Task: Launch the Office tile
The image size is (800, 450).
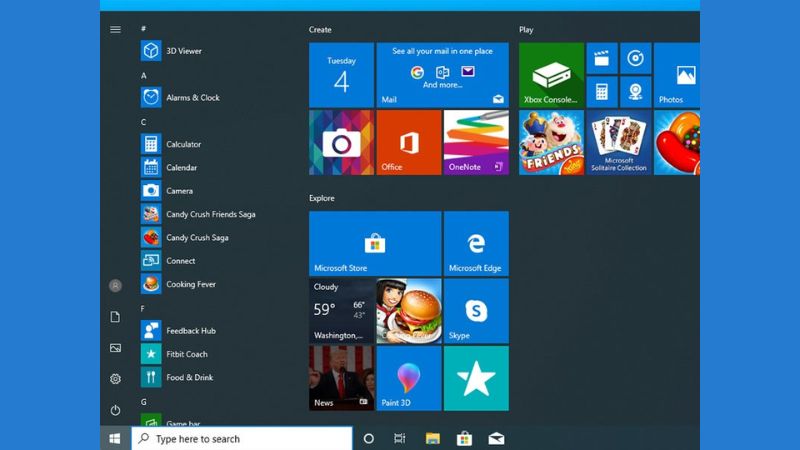Action: 409,142
